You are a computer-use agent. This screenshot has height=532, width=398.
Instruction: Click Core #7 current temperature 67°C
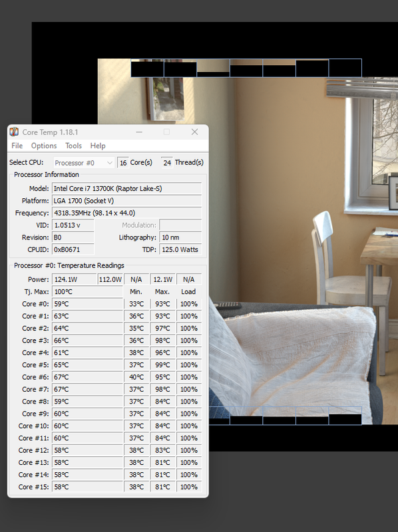(x=87, y=390)
